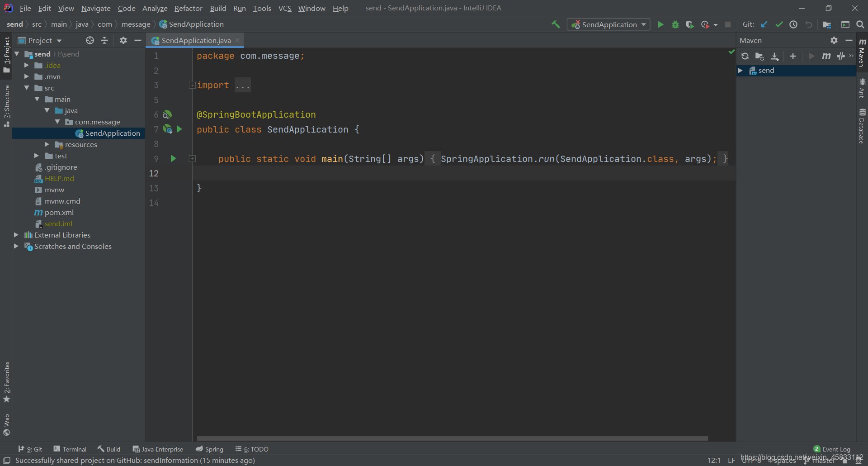
Task: Open the Tools menu
Action: [x=262, y=8]
